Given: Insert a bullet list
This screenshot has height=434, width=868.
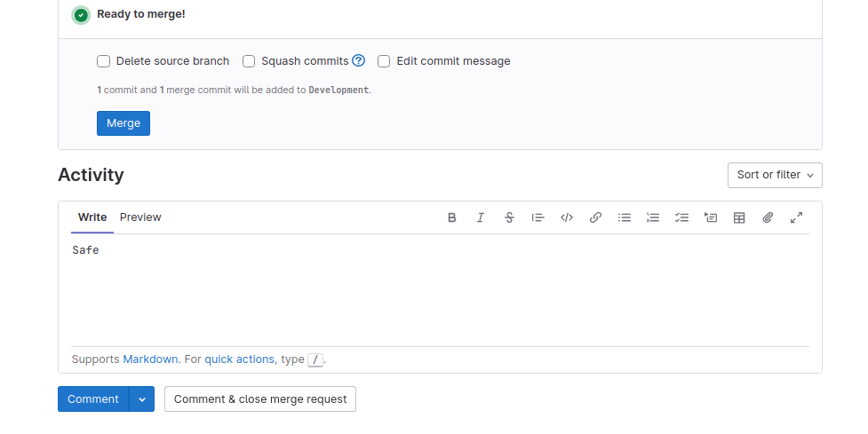Looking at the screenshot, I should 625,217.
